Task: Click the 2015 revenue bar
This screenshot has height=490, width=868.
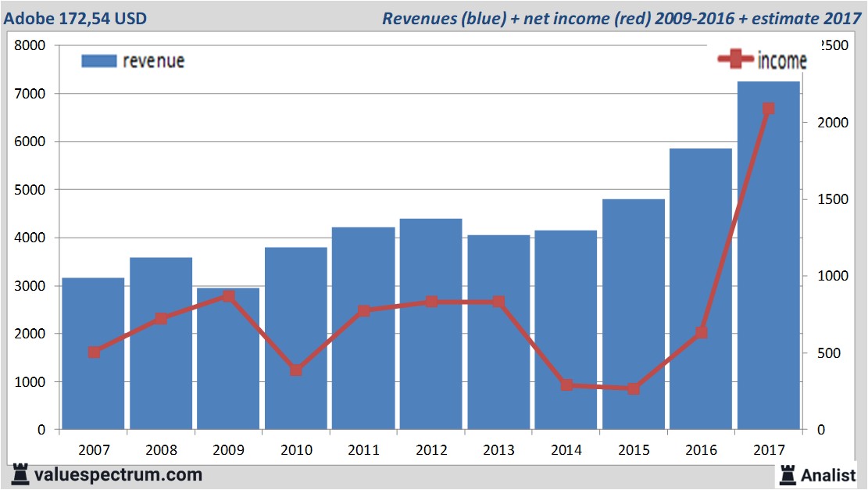Action: [x=634, y=314]
